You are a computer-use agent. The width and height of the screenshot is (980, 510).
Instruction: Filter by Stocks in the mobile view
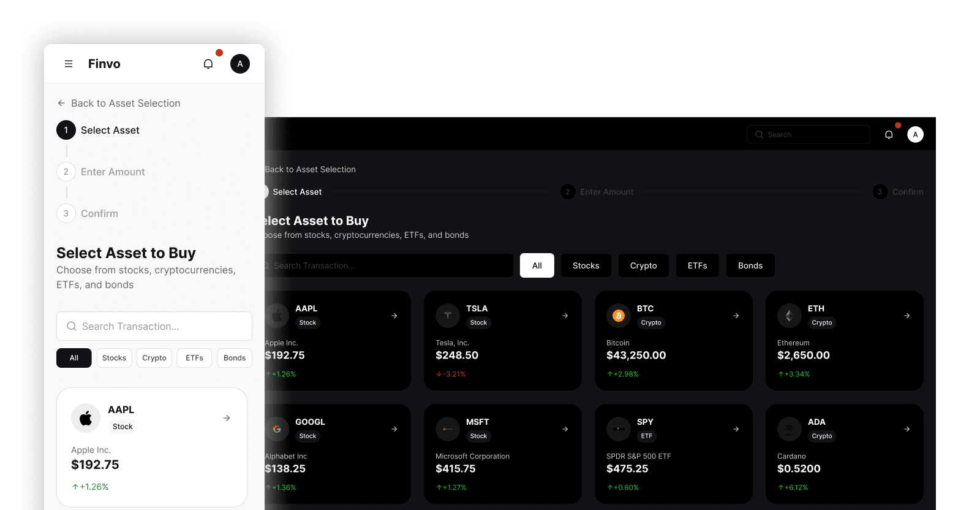pyautogui.click(x=114, y=358)
